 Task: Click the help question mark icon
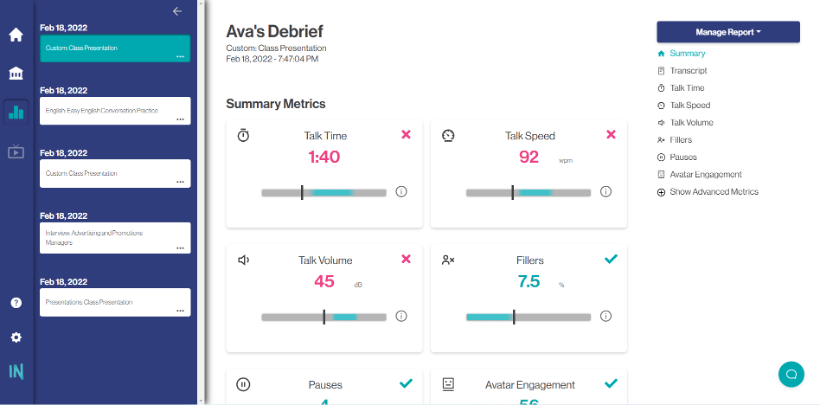pyautogui.click(x=16, y=302)
